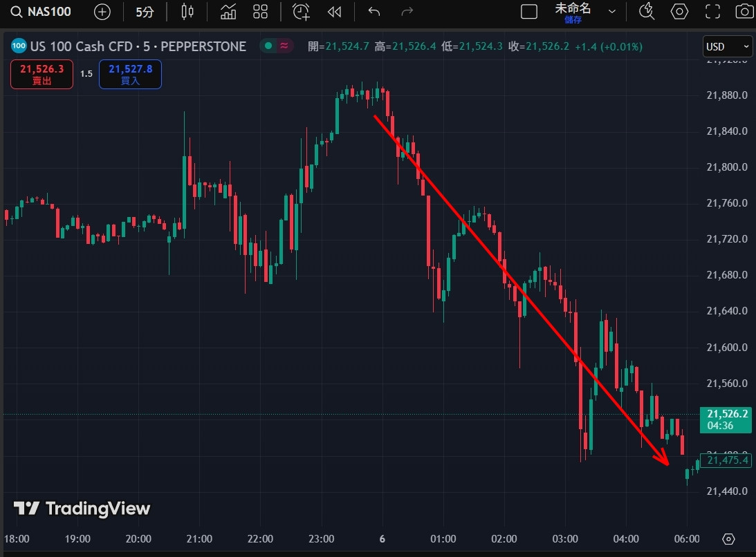Click the 1.5 spread value
Screen dimensions: 756x557
[86, 74]
